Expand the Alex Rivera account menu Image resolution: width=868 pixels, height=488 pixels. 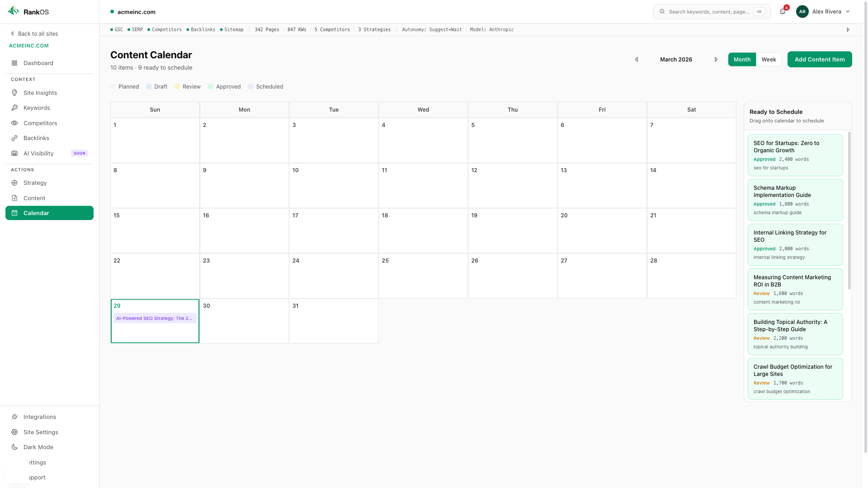point(823,11)
